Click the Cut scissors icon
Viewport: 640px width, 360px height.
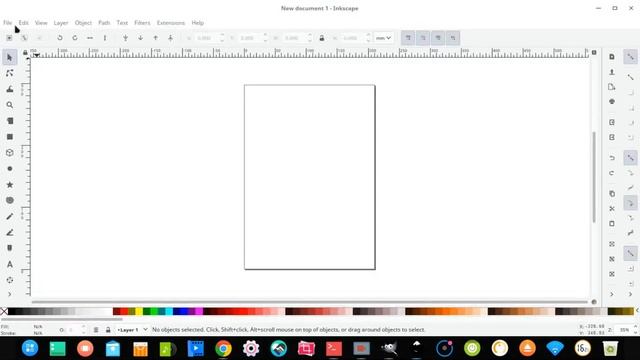tap(611, 209)
